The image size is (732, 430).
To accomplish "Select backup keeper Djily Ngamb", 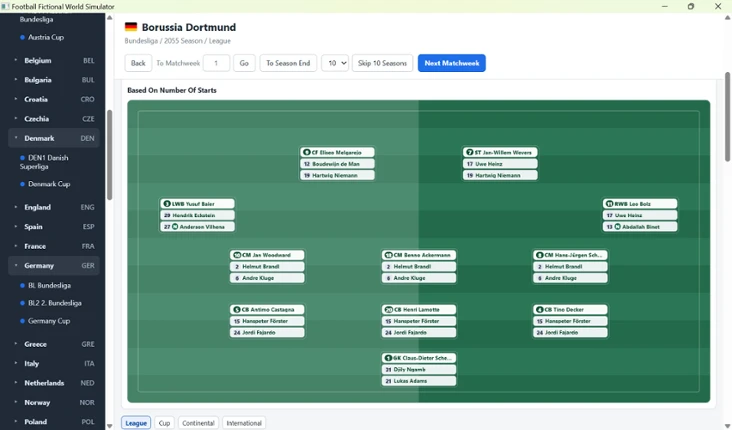I will (x=418, y=369).
